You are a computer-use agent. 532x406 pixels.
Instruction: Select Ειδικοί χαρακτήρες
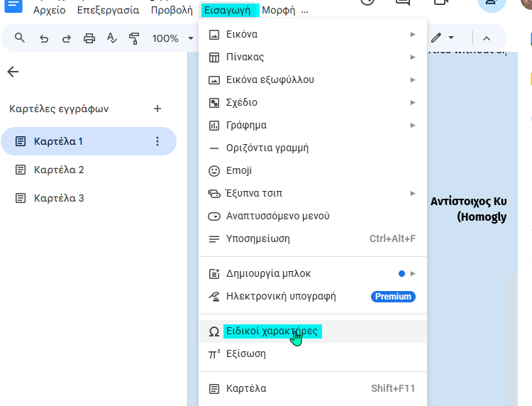pos(313,331)
